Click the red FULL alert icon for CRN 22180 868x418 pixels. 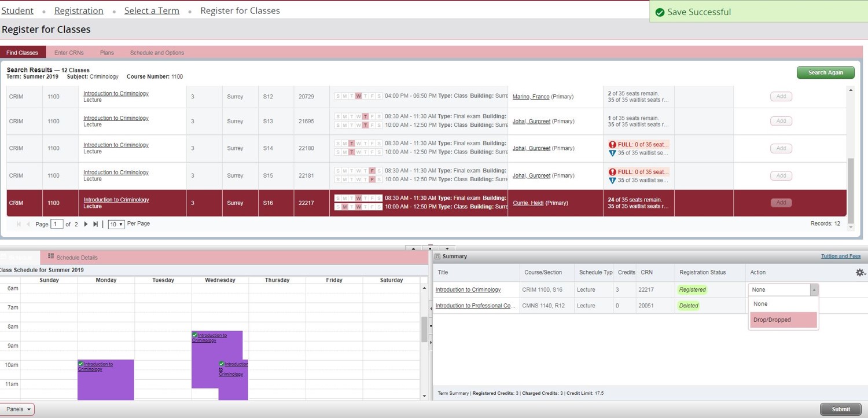612,145
